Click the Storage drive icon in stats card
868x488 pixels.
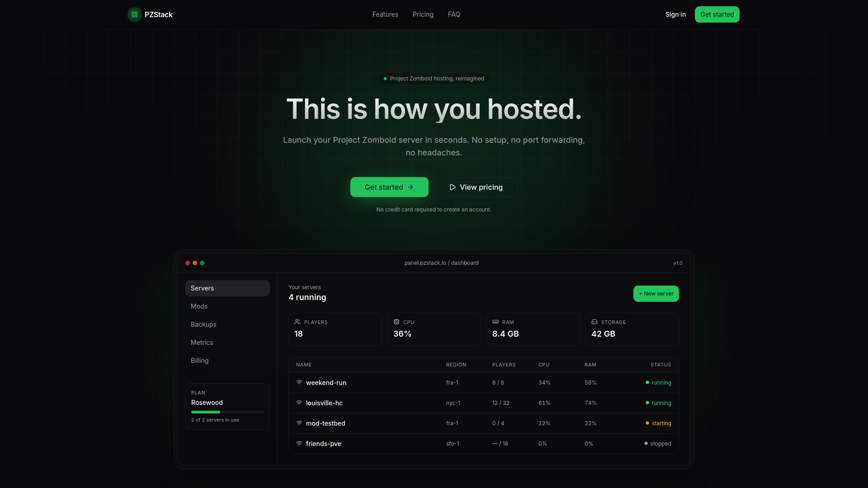point(594,322)
